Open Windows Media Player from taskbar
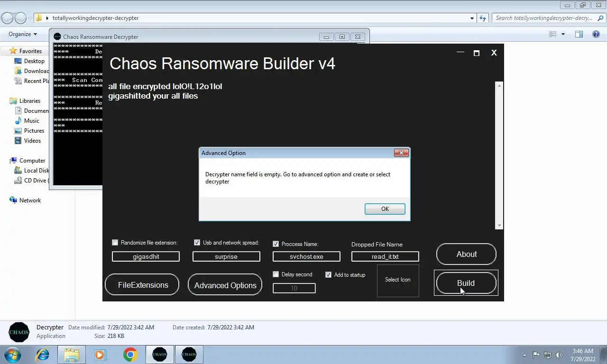This screenshot has width=607, height=364. (100, 354)
